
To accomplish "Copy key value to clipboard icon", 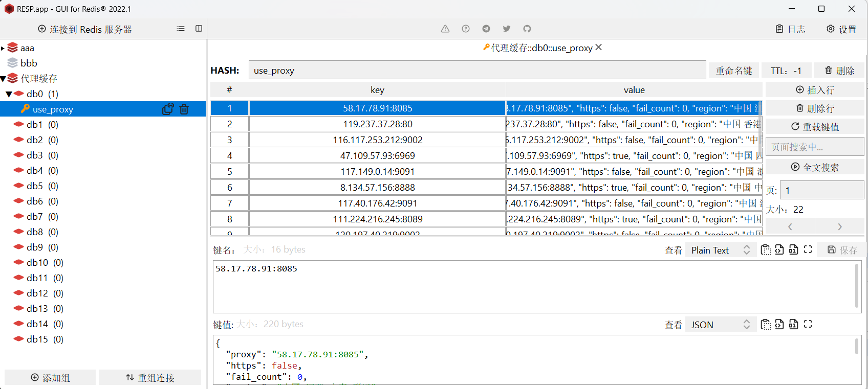I will [x=766, y=325].
